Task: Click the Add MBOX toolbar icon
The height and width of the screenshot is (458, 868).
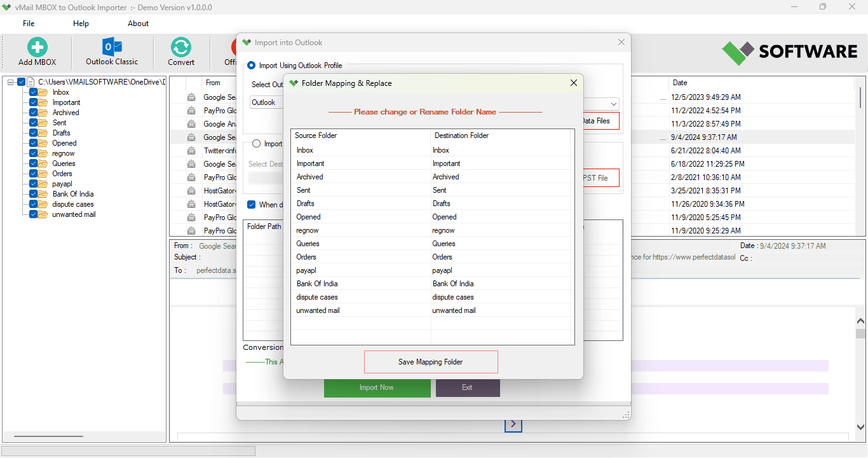Action: pos(37,48)
